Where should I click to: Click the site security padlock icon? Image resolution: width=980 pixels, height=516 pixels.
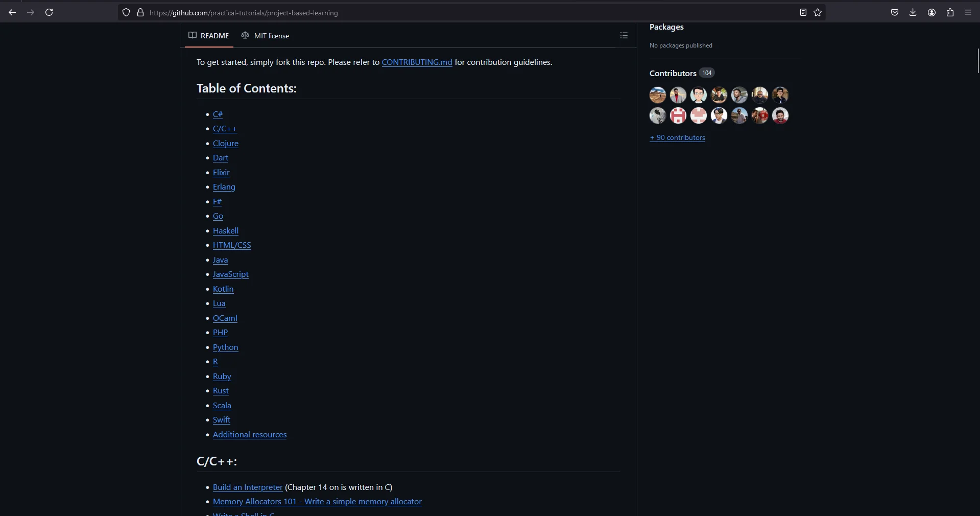point(140,12)
